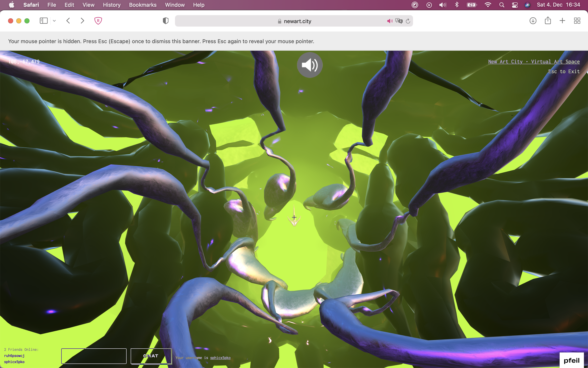The image size is (588, 368).
Task: Open the Now Playing menu bar icon
Action: tap(429, 5)
